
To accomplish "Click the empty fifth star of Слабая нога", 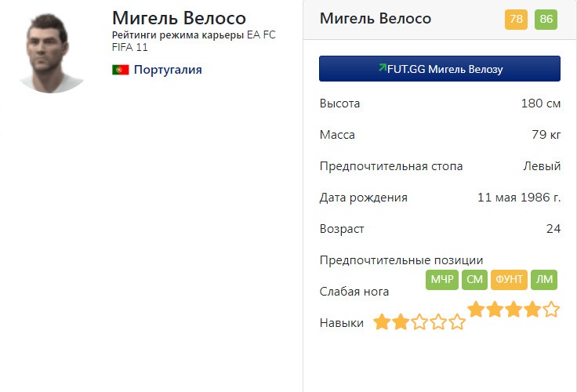I will 551,310.
